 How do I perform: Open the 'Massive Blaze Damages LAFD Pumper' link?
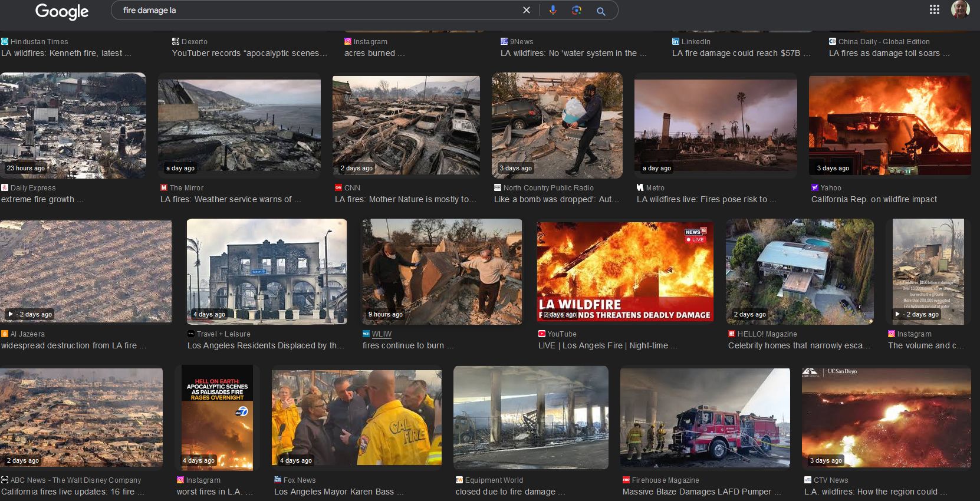(x=701, y=492)
